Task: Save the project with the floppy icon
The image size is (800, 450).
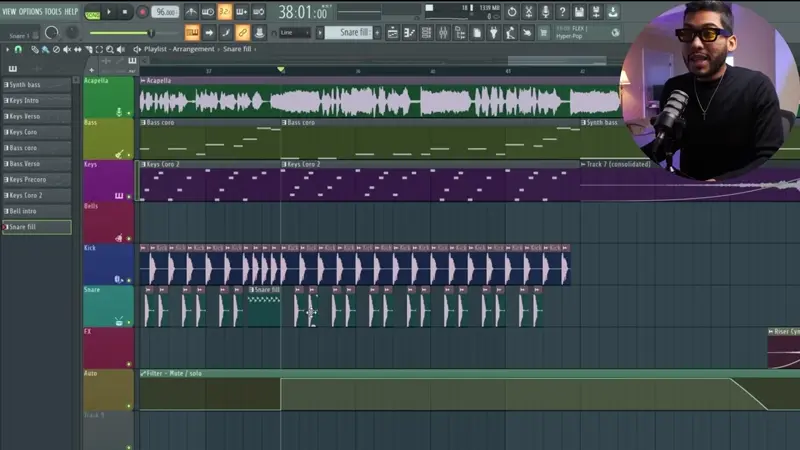Action: [x=579, y=11]
